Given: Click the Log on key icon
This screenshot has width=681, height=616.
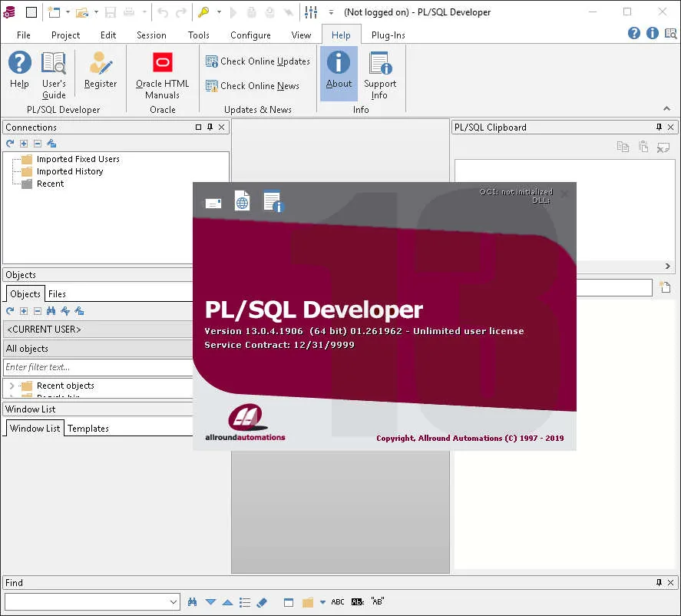Looking at the screenshot, I should coord(203,12).
